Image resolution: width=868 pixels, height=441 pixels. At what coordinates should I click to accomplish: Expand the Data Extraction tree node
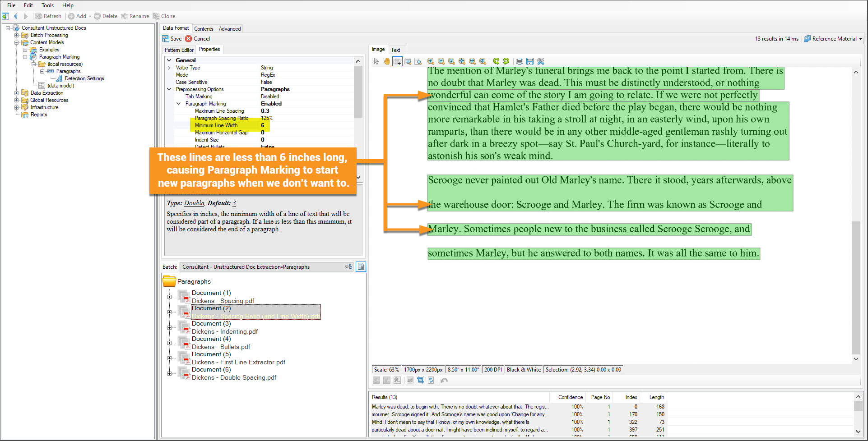pos(17,93)
